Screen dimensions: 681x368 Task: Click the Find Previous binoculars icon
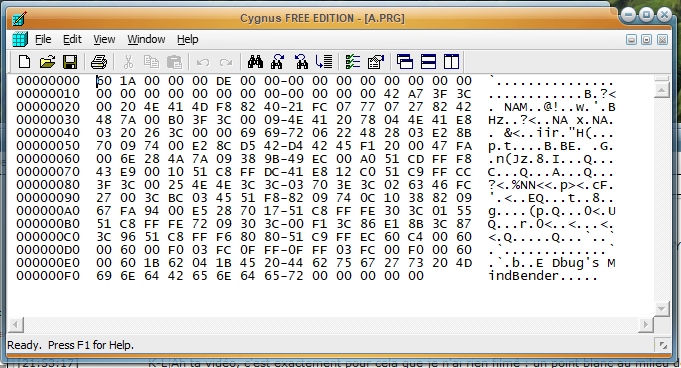(301, 62)
